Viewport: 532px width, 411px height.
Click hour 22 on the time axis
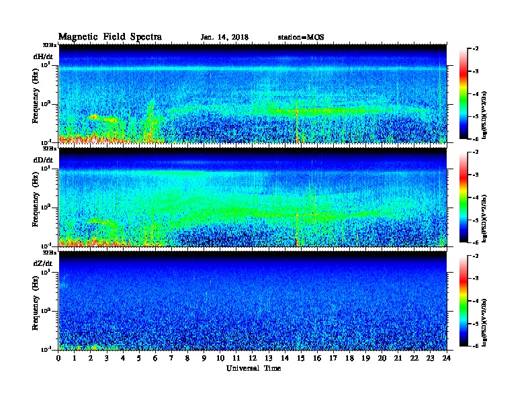[414, 358]
